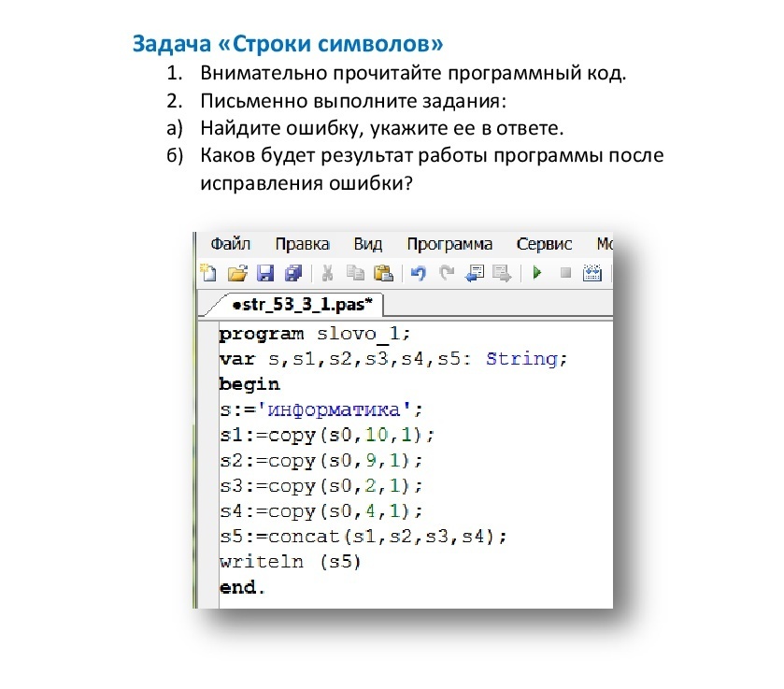Click the navigate back icon
The image size is (784, 689).
(475, 273)
